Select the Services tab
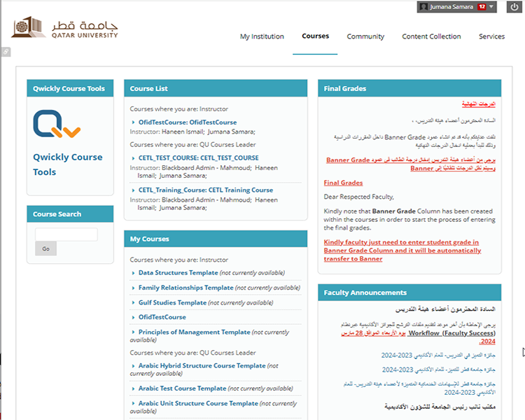Viewport: 525px width, 420px height. pyautogui.click(x=491, y=36)
